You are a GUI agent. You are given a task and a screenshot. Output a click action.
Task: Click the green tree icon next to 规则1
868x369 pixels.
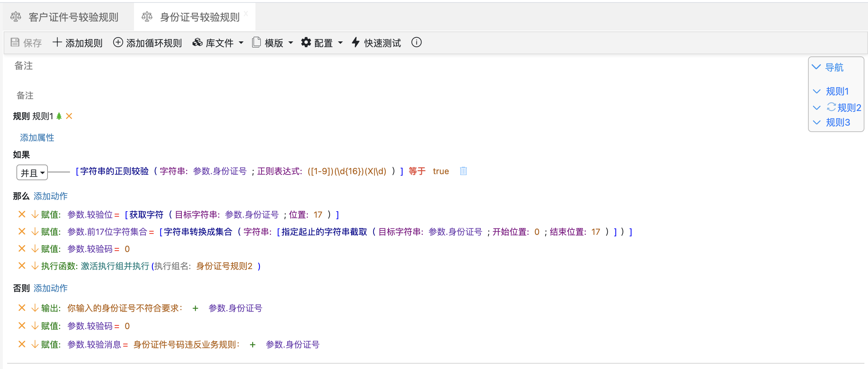coord(59,116)
